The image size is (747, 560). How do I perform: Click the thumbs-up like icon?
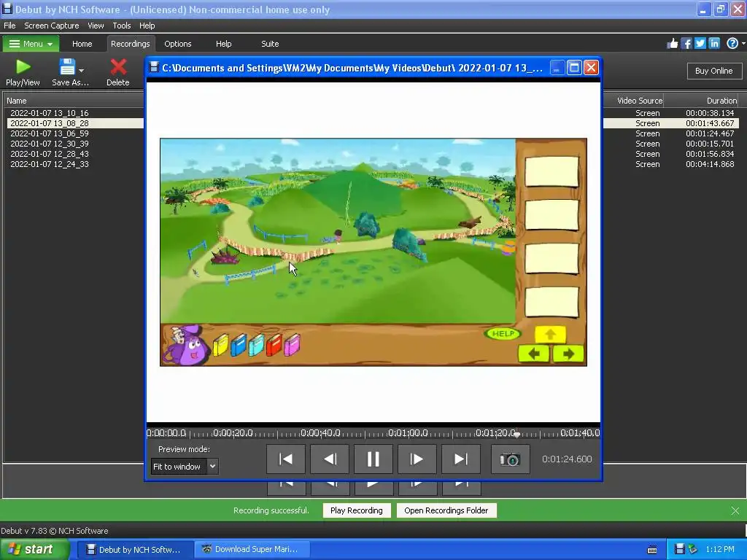point(672,44)
